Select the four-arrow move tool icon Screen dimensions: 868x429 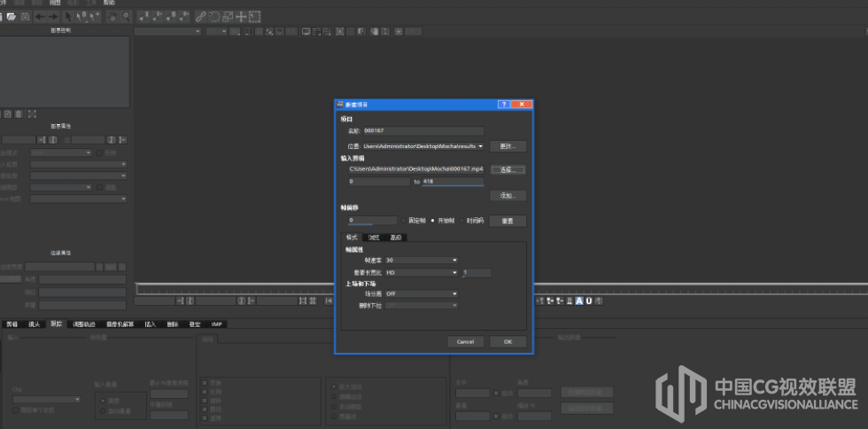pyautogui.click(x=241, y=17)
